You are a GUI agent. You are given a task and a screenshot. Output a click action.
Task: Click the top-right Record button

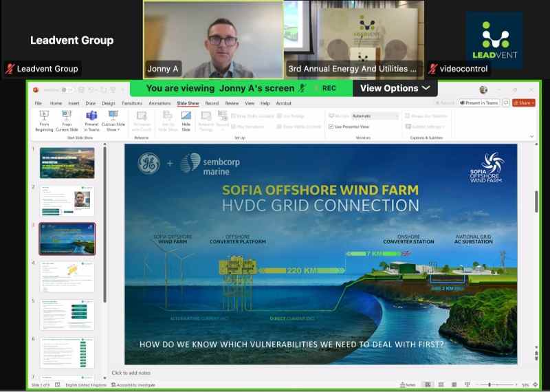pos(445,103)
